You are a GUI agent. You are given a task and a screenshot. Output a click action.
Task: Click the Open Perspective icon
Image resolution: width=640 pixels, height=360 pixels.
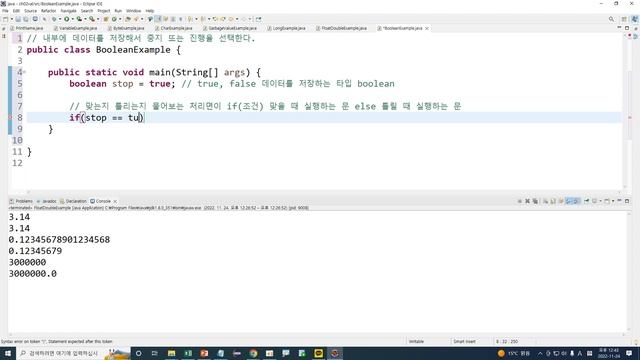point(624,19)
